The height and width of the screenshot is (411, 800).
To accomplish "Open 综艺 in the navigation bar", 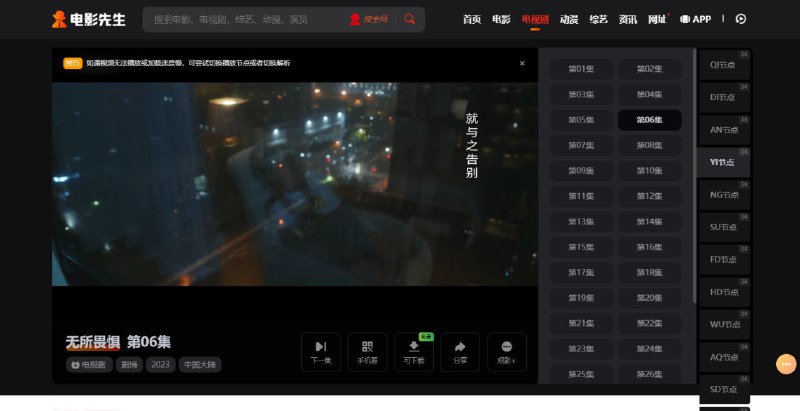I will click(x=597, y=19).
